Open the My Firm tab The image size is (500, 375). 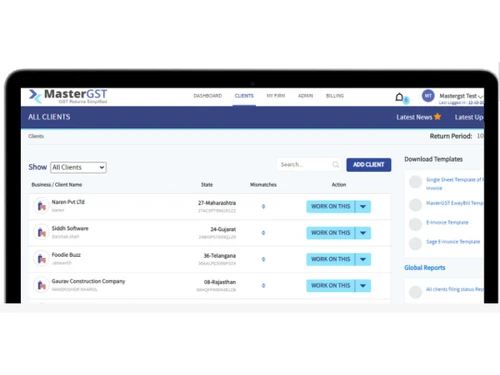point(276,96)
